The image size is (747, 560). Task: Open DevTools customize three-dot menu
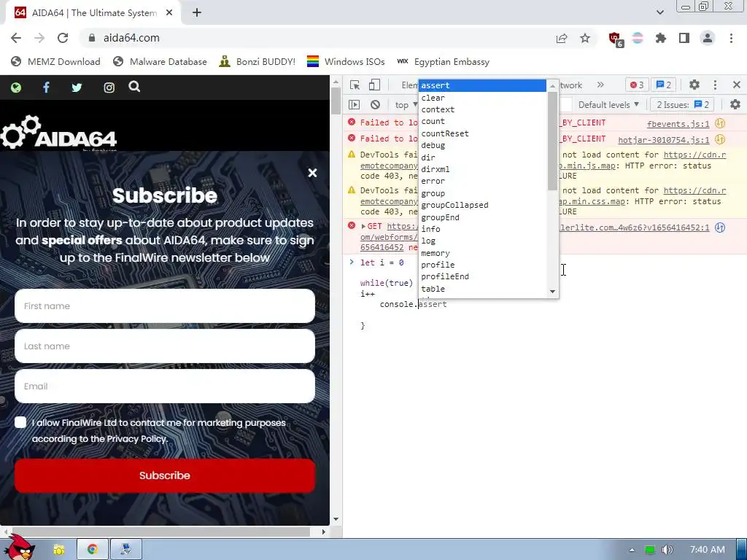(715, 85)
